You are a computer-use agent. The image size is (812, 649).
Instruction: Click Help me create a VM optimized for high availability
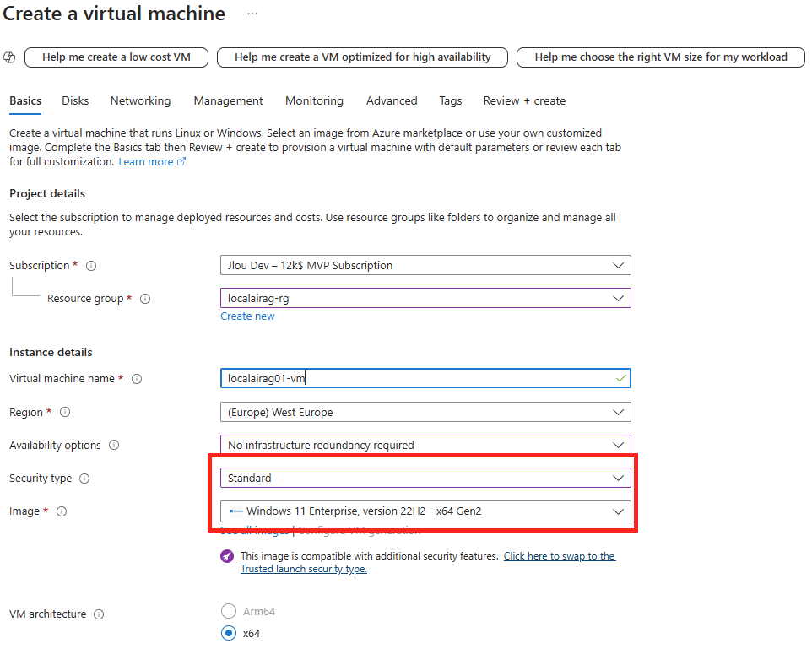362,57
